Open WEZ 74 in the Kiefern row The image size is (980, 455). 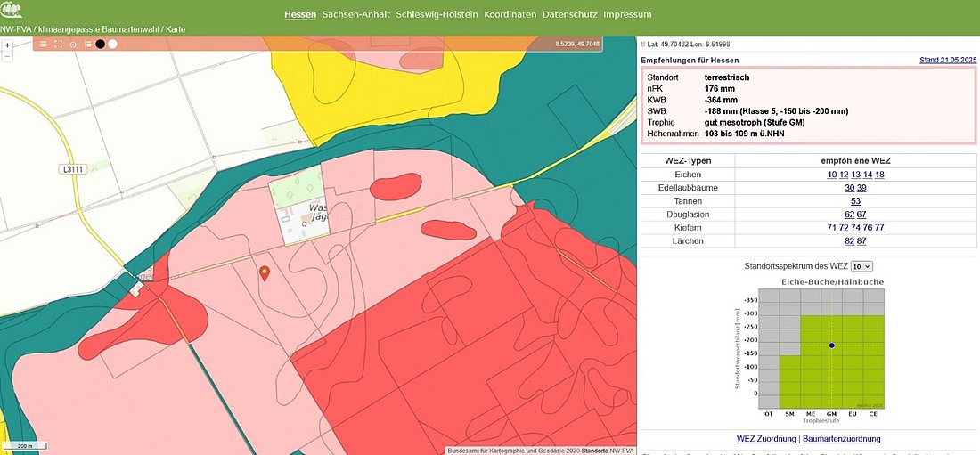(855, 228)
